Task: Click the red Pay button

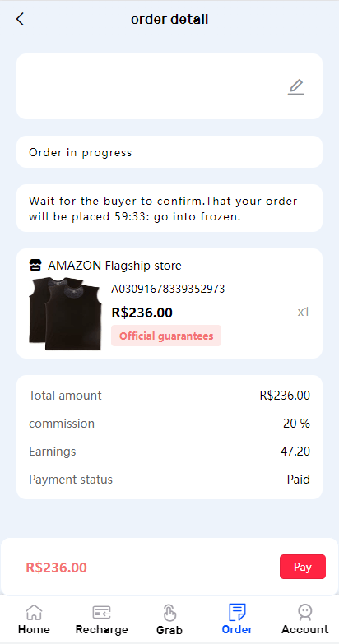Action: (303, 567)
